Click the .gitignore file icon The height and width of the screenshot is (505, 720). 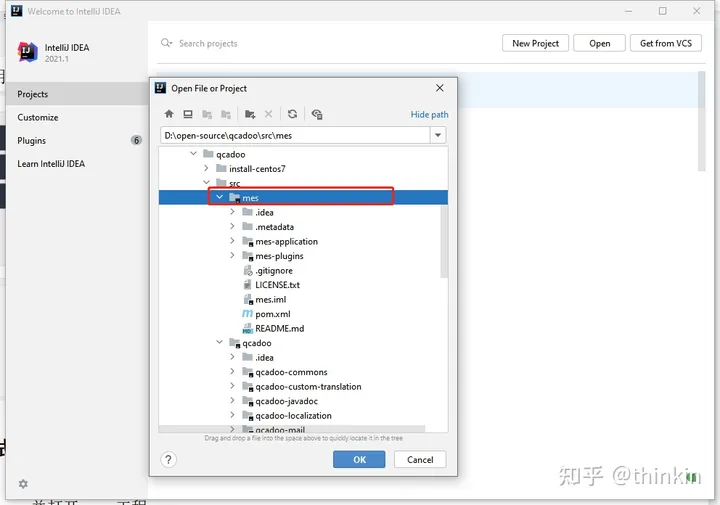click(x=248, y=270)
